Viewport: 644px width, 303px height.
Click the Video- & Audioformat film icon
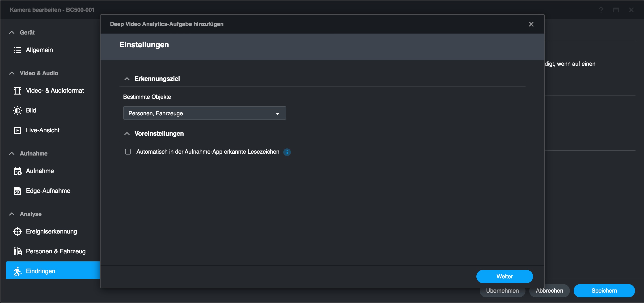[17, 91]
